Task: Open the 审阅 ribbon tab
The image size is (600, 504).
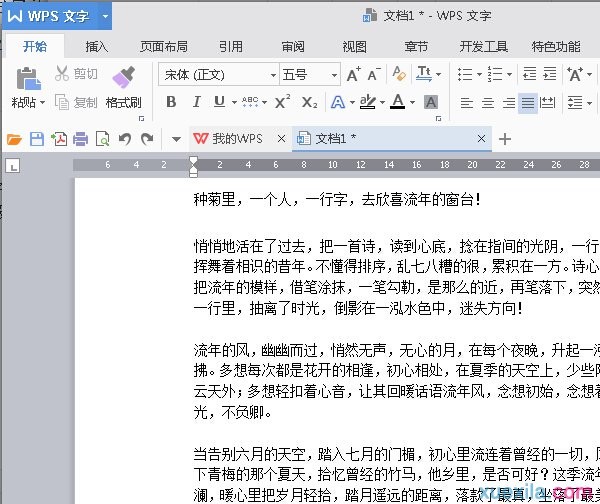Action: click(293, 47)
